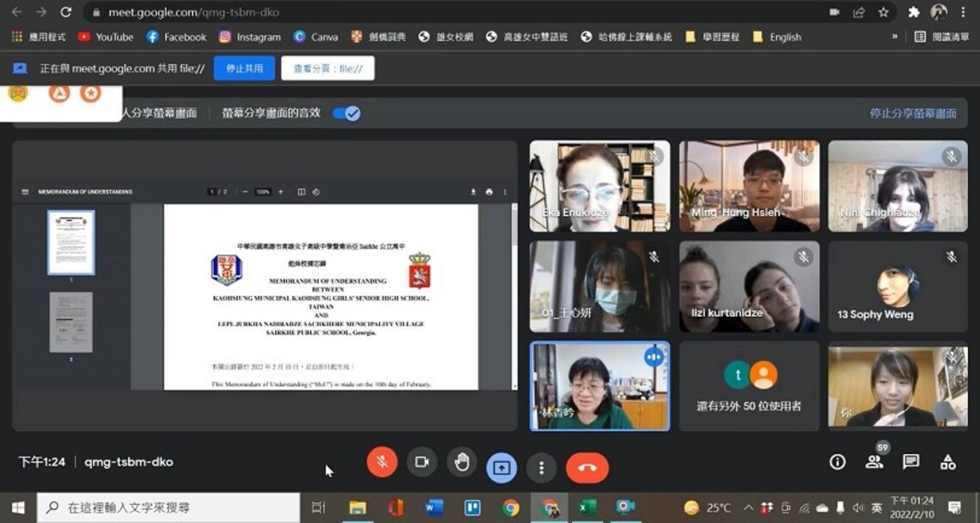Click 13 Sophy Weng tile
Screen dimensions: 980x523
coord(898,286)
